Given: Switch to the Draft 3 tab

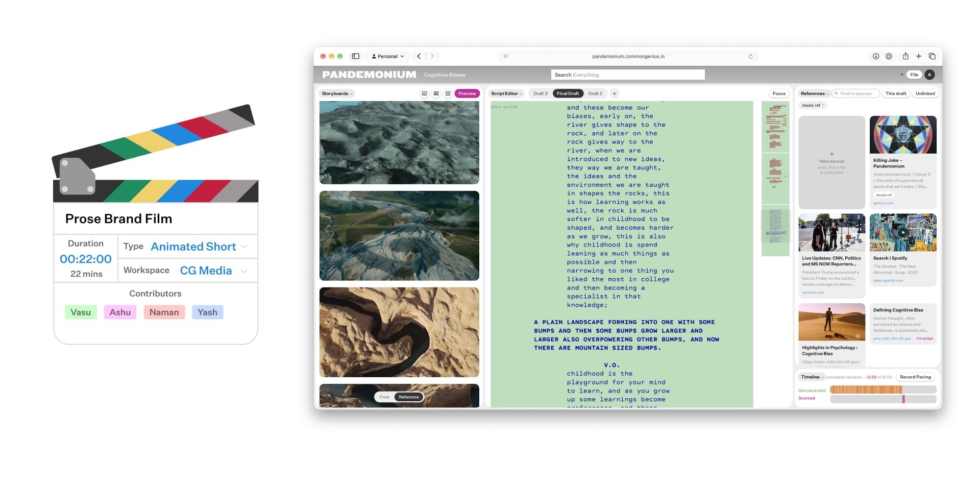Looking at the screenshot, I should pos(540,93).
